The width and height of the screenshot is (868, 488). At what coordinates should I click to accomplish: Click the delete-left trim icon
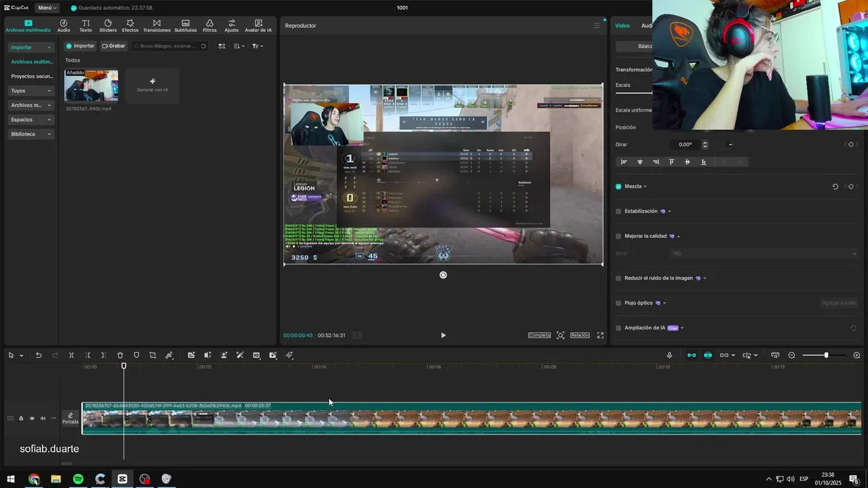[x=87, y=355]
